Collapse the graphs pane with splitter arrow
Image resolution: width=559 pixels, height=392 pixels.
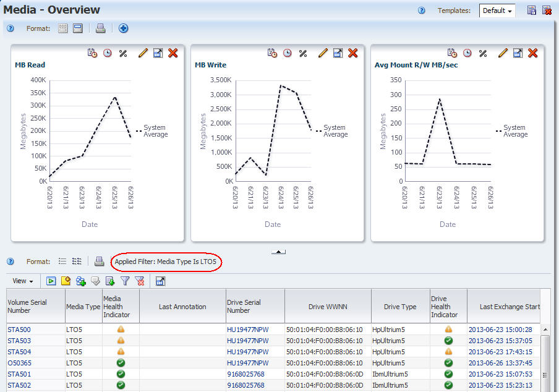pyautogui.click(x=279, y=252)
